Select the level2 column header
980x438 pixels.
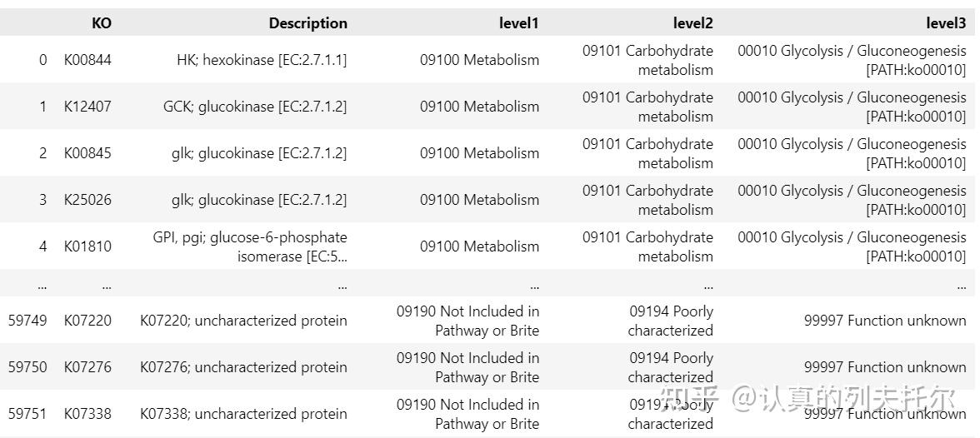tap(692, 23)
